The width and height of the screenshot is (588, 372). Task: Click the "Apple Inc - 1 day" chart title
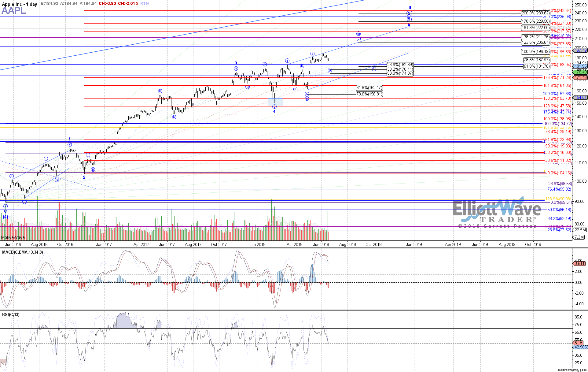tap(20, 4)
